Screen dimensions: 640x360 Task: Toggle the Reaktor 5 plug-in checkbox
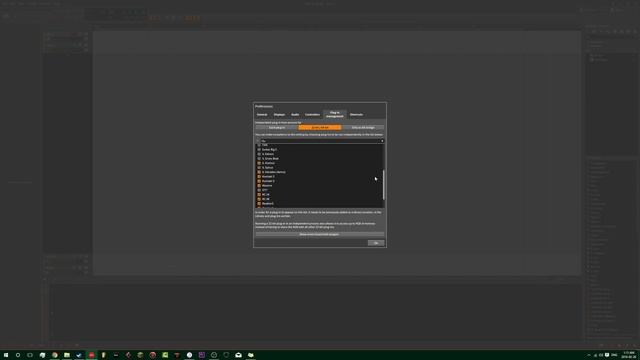[259, 204]
